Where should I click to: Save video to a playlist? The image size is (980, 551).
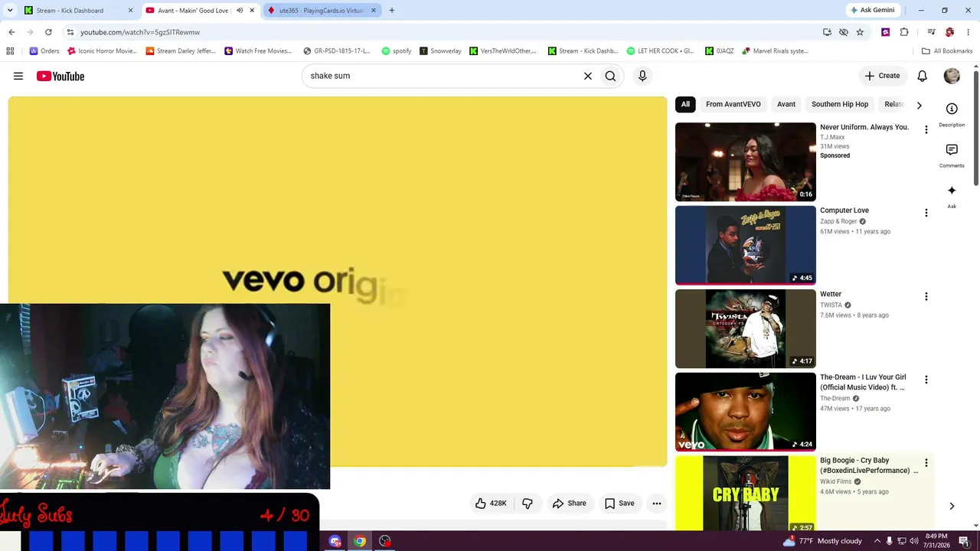point(619,503)
